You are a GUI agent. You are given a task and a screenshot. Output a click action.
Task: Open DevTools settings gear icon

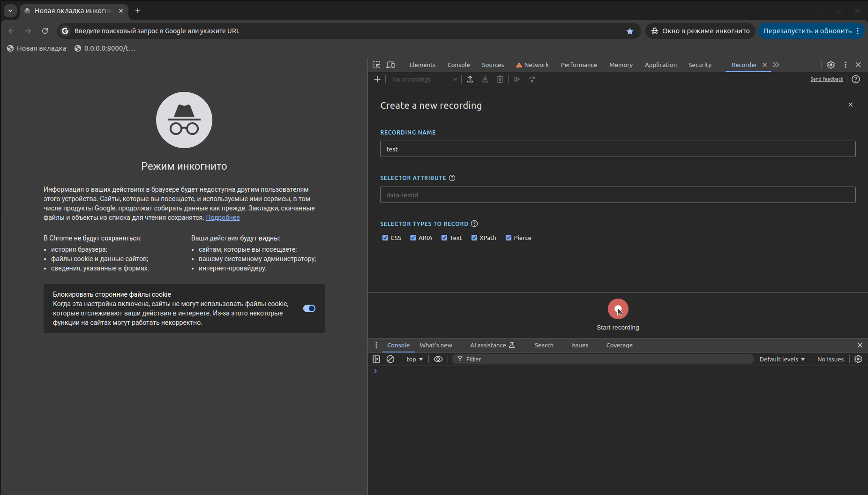[831, 65]
